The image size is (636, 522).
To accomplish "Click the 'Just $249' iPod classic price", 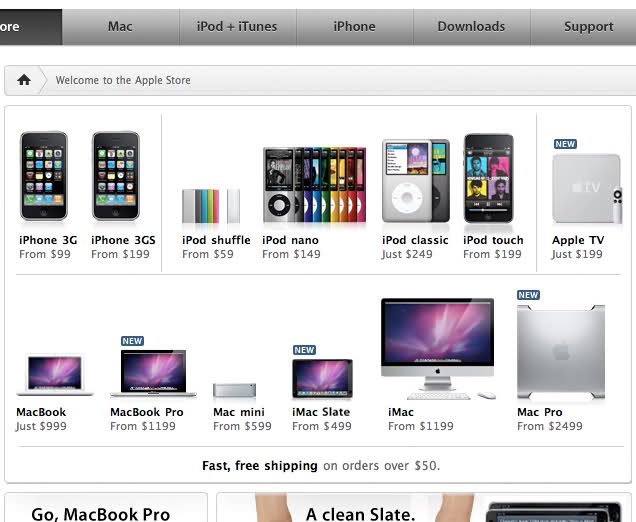I will pyautogui.click(x=407, y=254).
